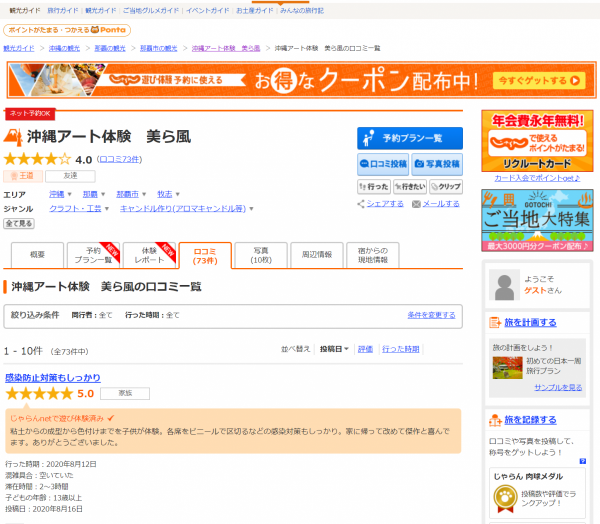
Task: Sort reviews by 評価
Action: [365, 349]
